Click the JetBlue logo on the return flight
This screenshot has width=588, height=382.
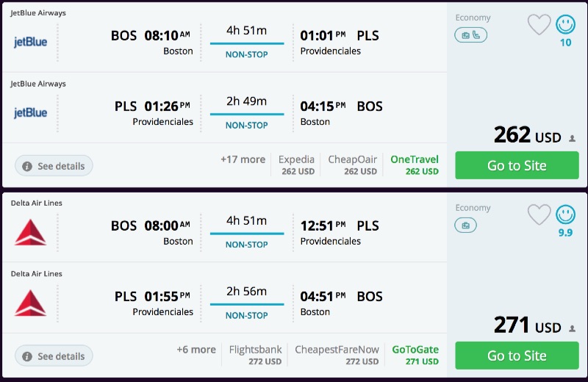pyautogui.click(x=31, y=113)
